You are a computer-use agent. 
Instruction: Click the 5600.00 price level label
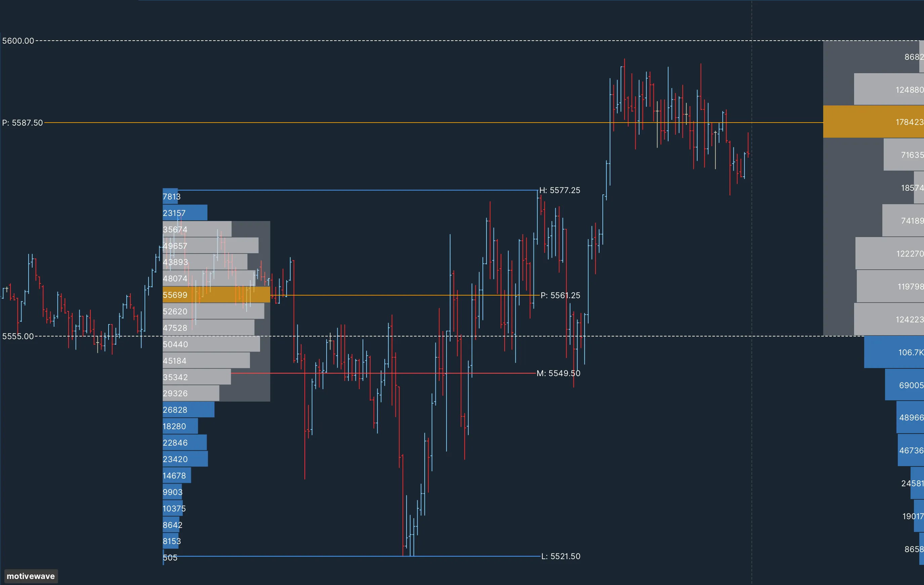pyautogui.click(x=18, y=41)
